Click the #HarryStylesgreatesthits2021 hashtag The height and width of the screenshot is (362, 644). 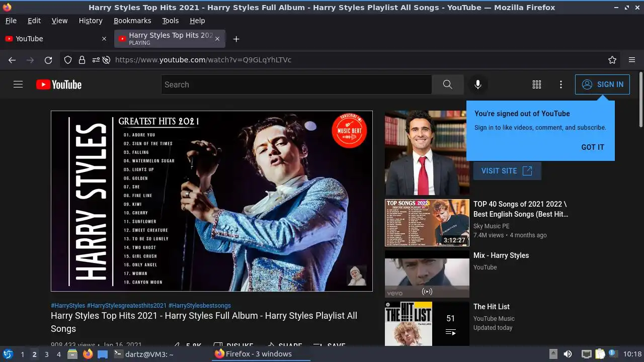pos(127,306)
